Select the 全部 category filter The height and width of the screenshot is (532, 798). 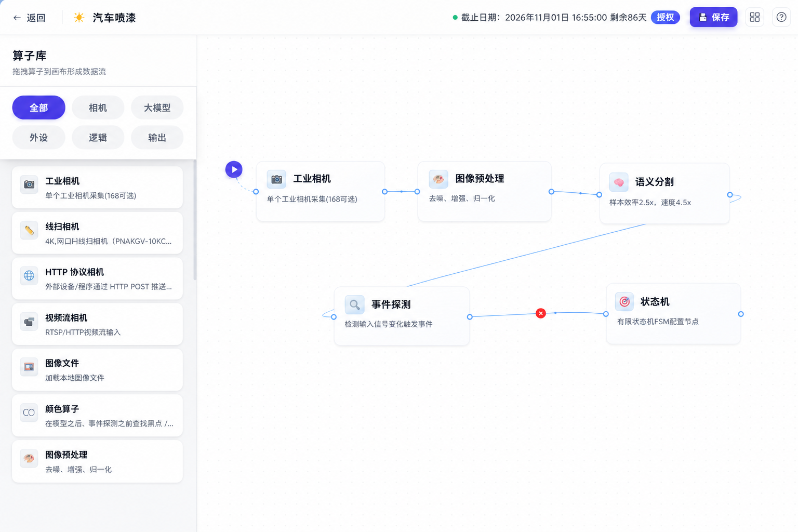(x=39, y=108)
